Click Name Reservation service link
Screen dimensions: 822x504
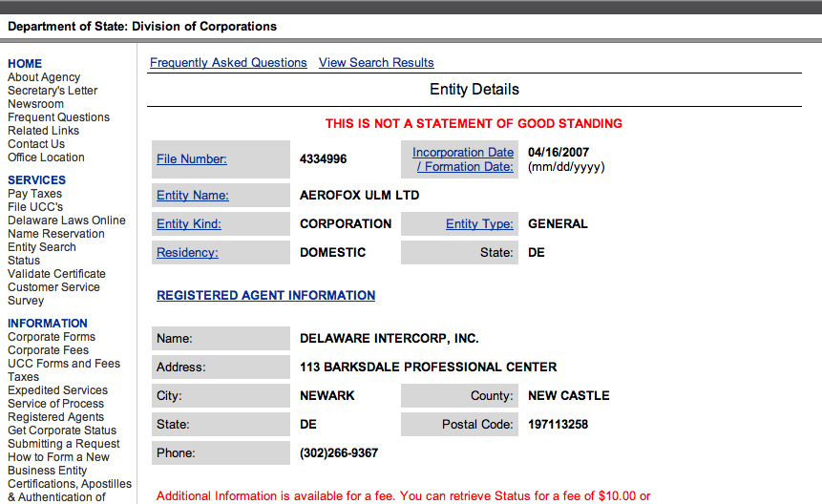55,234
